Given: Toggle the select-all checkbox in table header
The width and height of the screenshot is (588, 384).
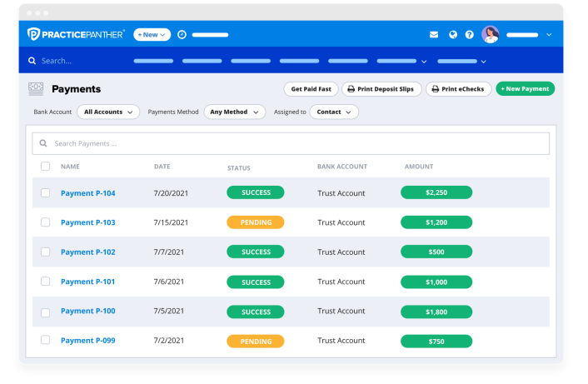Looking at the screenshot, I should (45, 167).
